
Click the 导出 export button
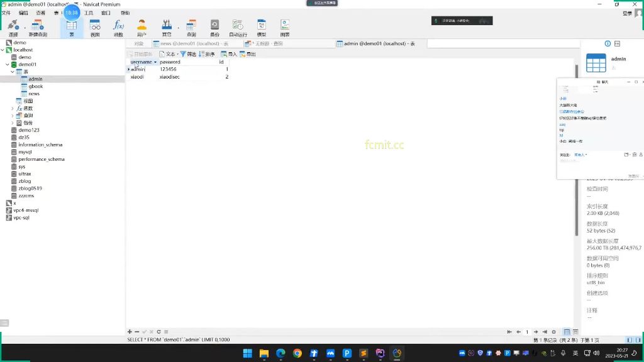[248, 54]
